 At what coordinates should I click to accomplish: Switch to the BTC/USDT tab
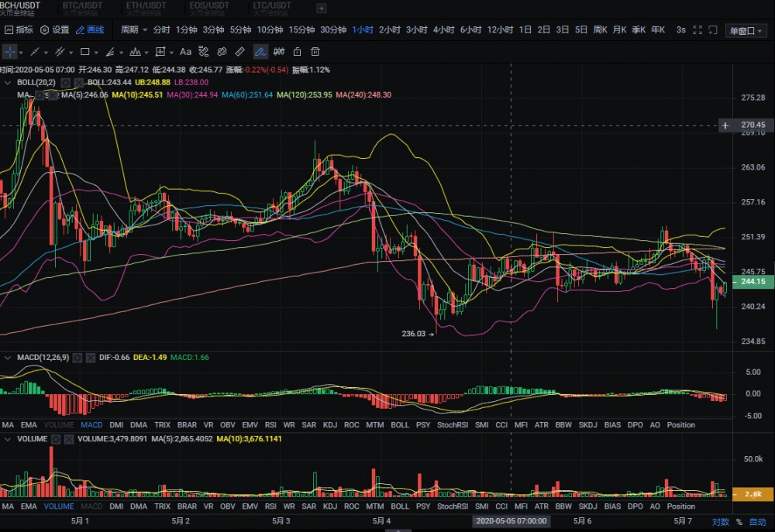point(81,5)
